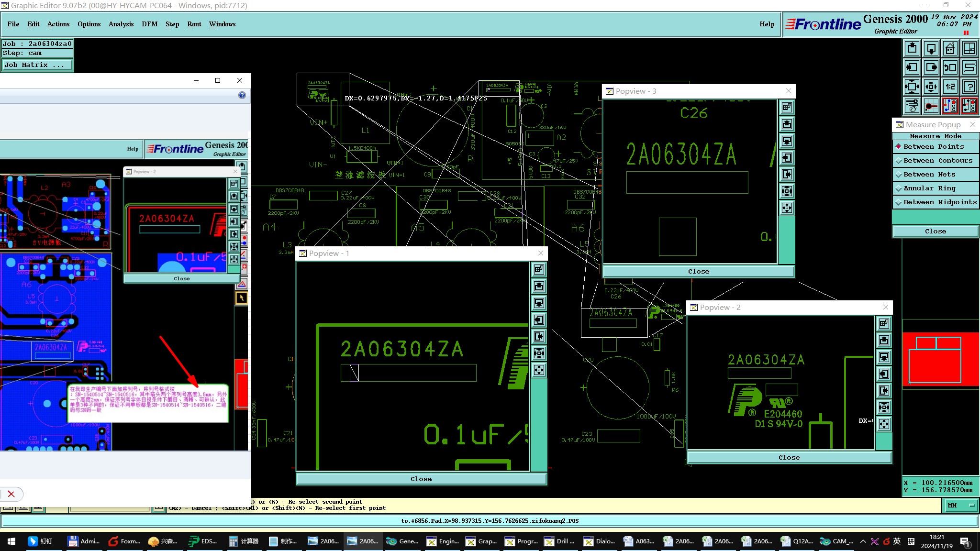Image resolution: width=980 pixels, height=551 pixels.
Task: Click zoom out icon in Popview - 3
Action: (787, 208)
